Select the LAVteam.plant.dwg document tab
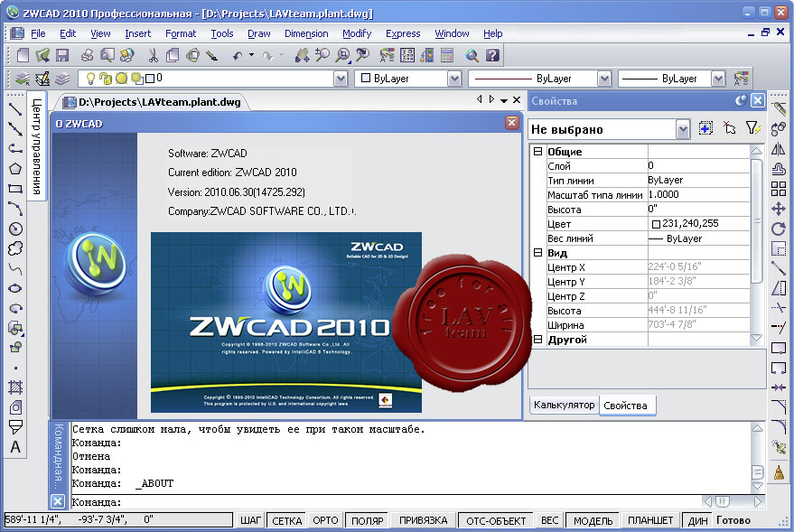The image size is (794, 532). 154,102
